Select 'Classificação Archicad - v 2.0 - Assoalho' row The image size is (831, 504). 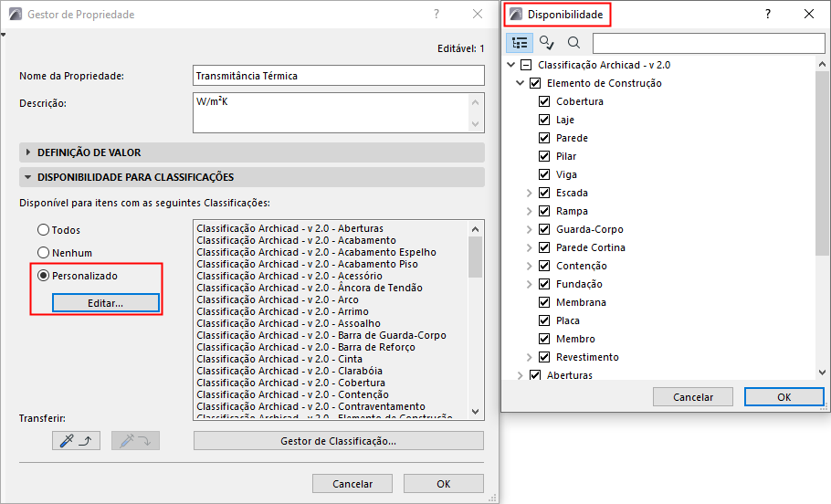pyautogui.click(x=289, y=323)
